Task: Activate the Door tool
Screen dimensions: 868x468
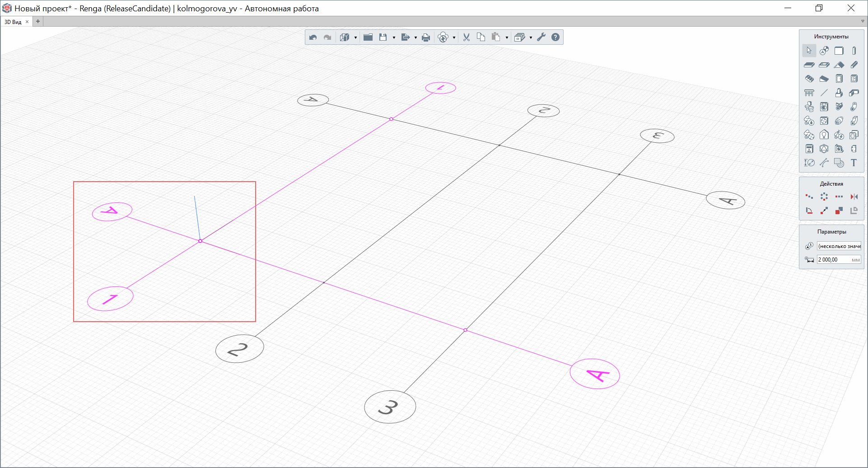Action: pyautogui.click(x=839, y=79)
